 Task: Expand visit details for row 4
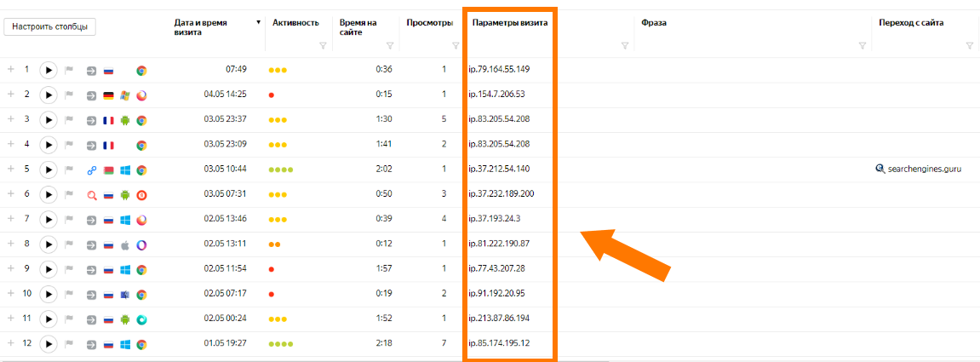point(11,145)
